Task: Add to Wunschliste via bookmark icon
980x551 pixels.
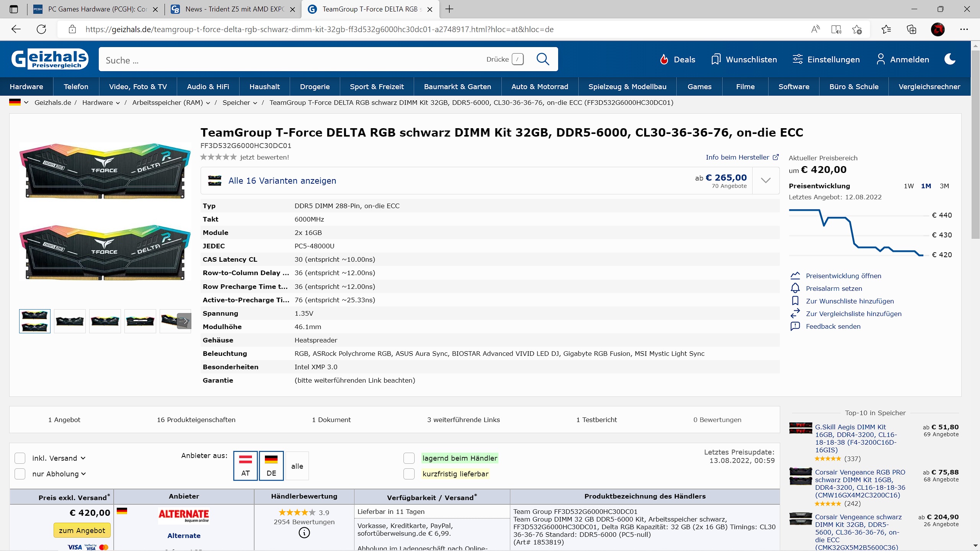Action: click(795, 301)
